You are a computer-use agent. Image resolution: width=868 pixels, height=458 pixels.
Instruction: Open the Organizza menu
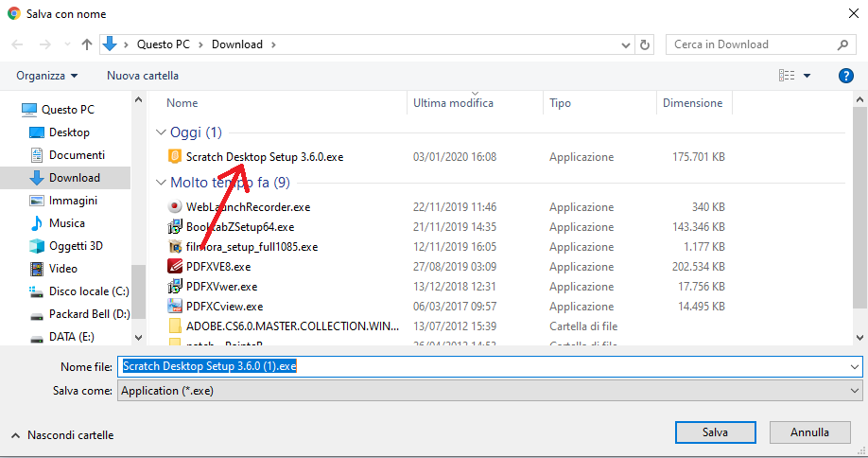pyautogui.click(x=46, y=76)
